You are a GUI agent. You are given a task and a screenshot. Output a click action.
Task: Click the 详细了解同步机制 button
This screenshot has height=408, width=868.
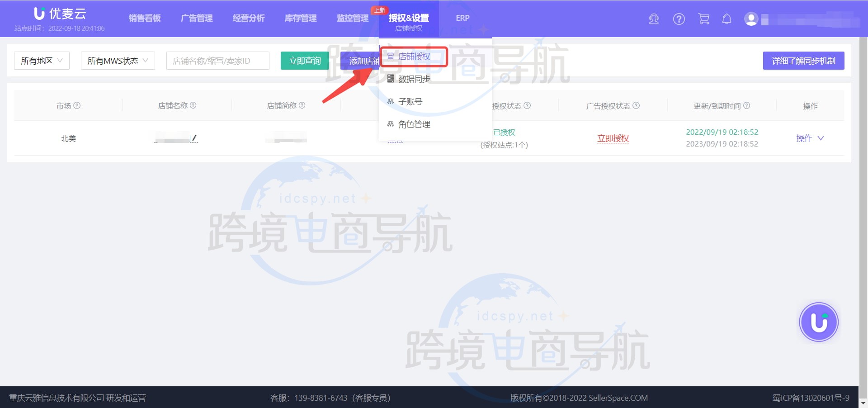point(803,61)
